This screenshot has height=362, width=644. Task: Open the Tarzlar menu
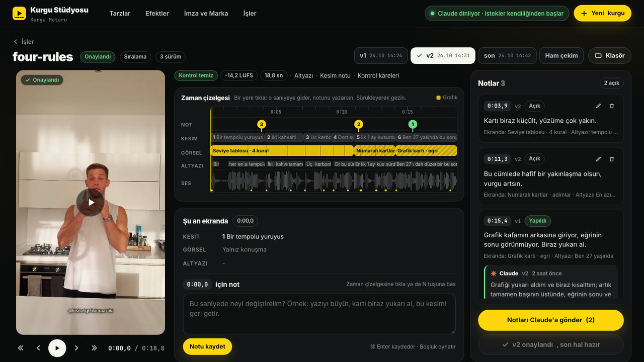pos(120,14)
